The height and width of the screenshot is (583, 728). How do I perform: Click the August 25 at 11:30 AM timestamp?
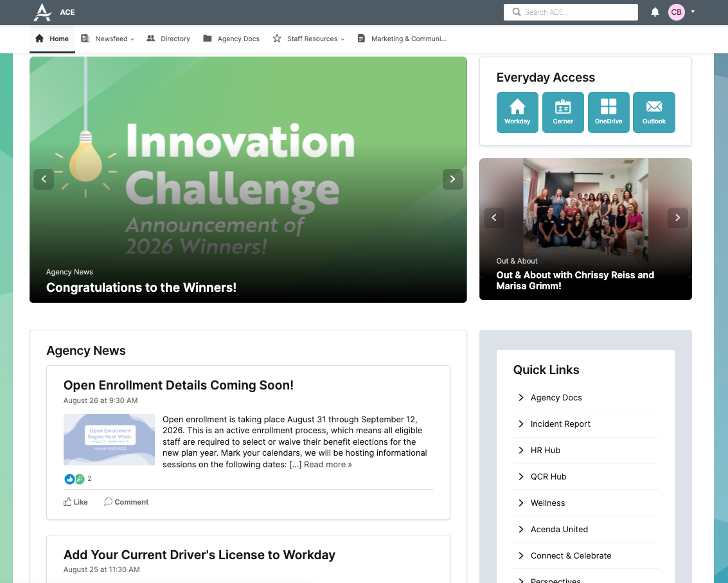coord(102,570)
